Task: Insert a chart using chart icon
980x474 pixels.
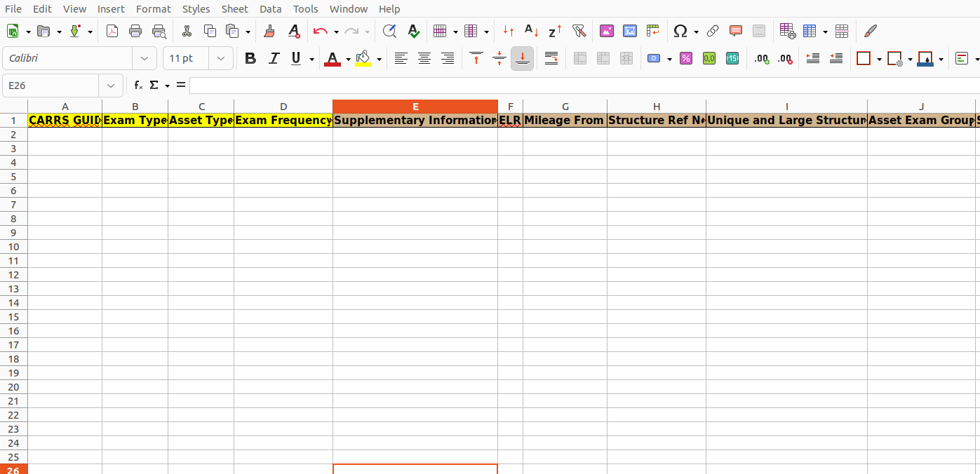Action: point(630,31)
